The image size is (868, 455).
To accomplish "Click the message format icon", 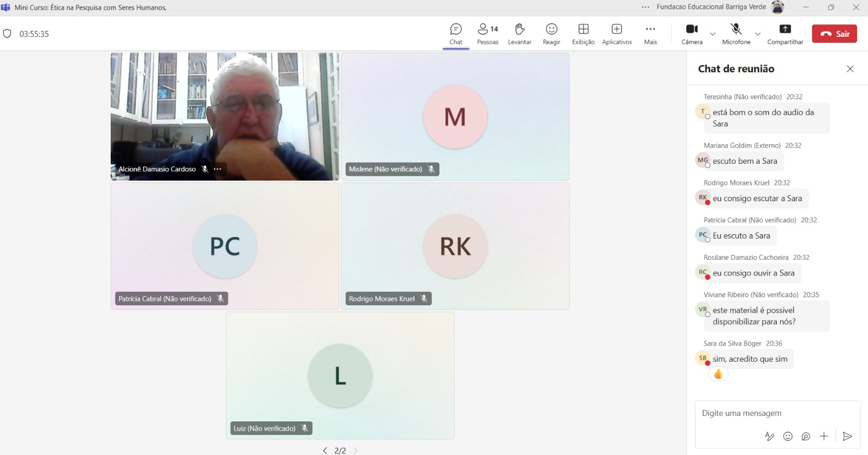I will click(769, 436).
